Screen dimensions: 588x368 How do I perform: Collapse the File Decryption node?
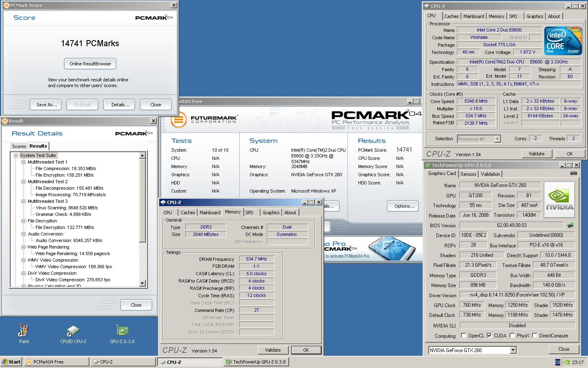point(23,221)
